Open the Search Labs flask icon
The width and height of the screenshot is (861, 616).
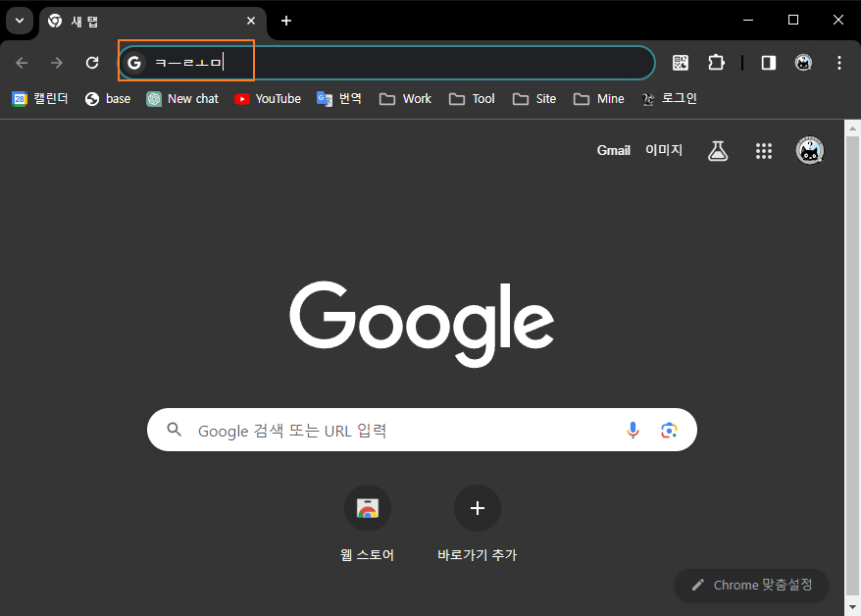[718, 150]
